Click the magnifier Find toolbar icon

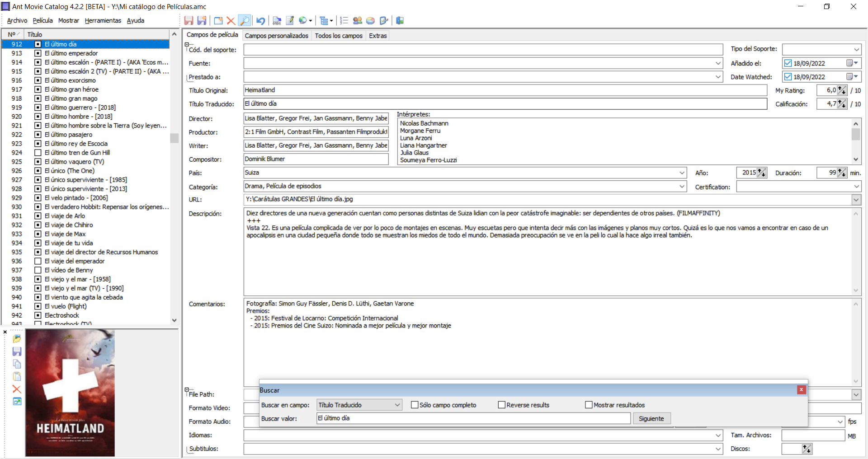click(244, 21)
